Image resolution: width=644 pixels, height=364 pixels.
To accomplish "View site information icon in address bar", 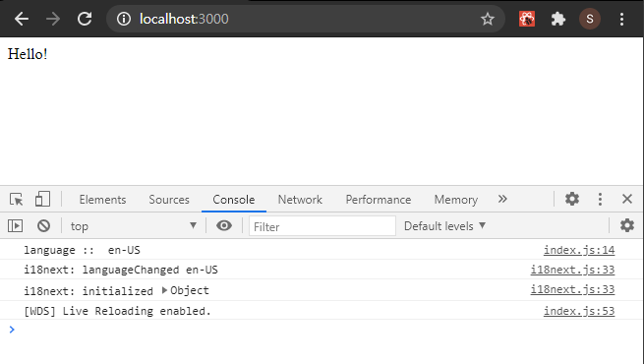I will tap(123, 19).
